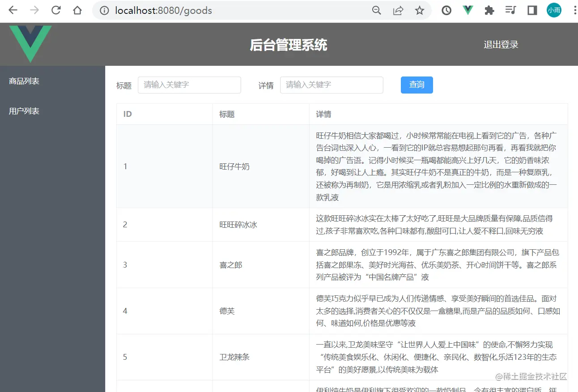Image resolution: width=578 pixels, height=392 pixels.
Task: Click the site info icon in address bar
Action: point(104,10)
